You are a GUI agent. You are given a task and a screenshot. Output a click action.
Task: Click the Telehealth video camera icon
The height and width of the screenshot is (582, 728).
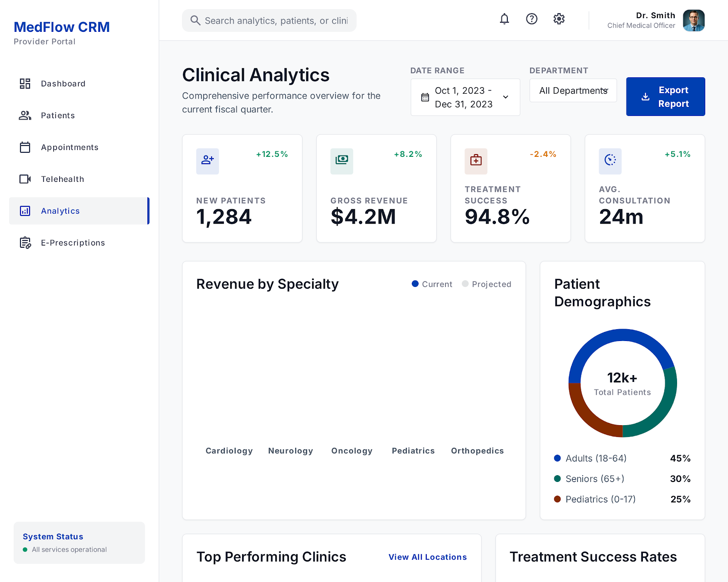point(25,179)
